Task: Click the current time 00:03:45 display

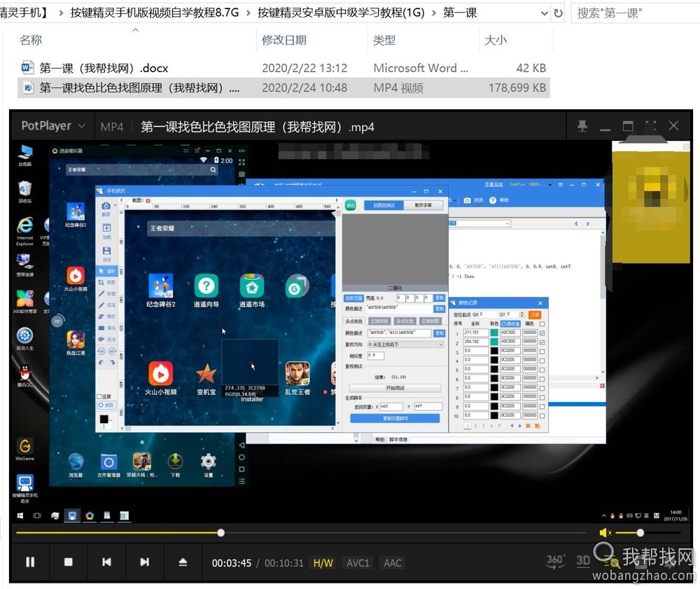Action: pyautogui.click(x=232, y=563)
